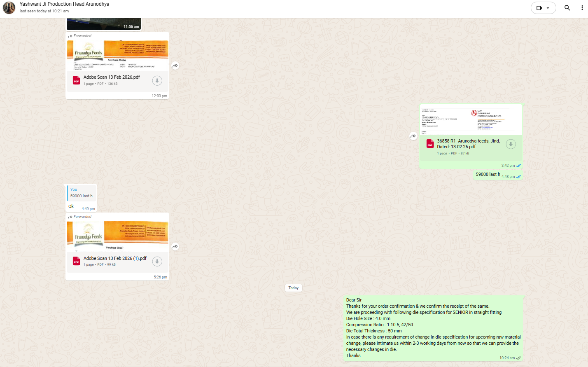This screenshot has height=367, width=588.
Task: Select the "59000 last h" sent message
Action: [x=488, y=175]
